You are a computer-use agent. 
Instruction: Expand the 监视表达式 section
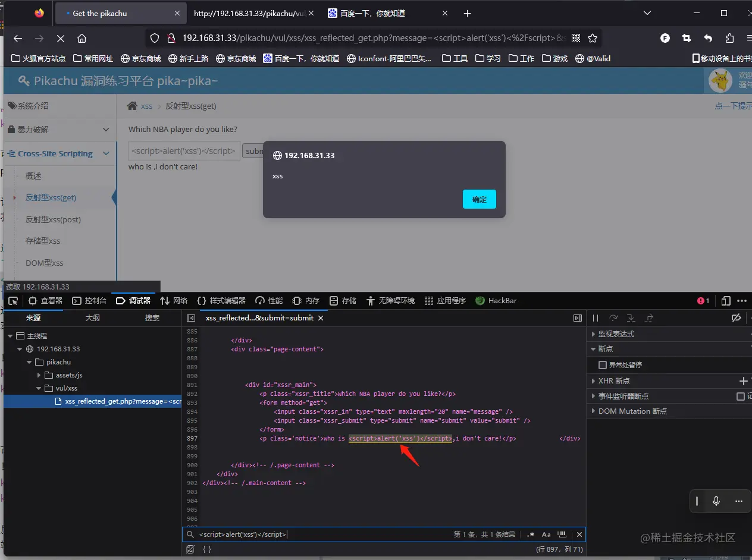coord(594,334)
